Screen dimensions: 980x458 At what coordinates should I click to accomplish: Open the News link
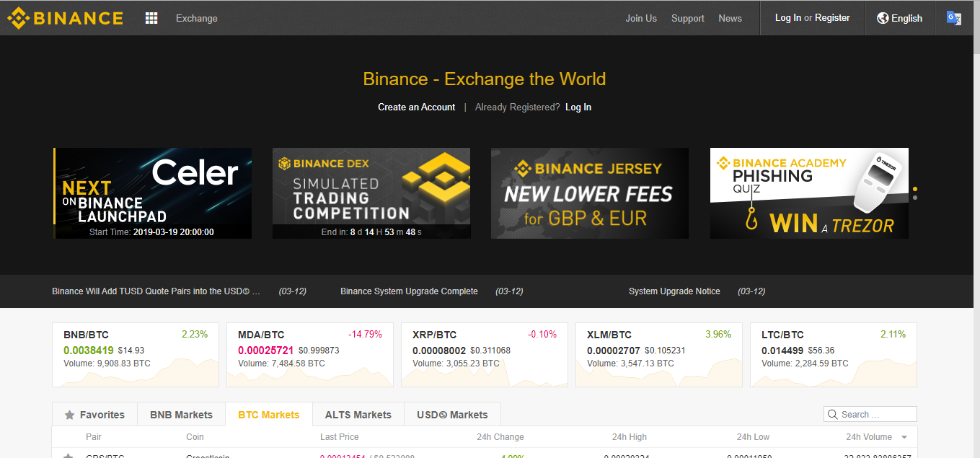pyautogui.click(x=730, y=18)
